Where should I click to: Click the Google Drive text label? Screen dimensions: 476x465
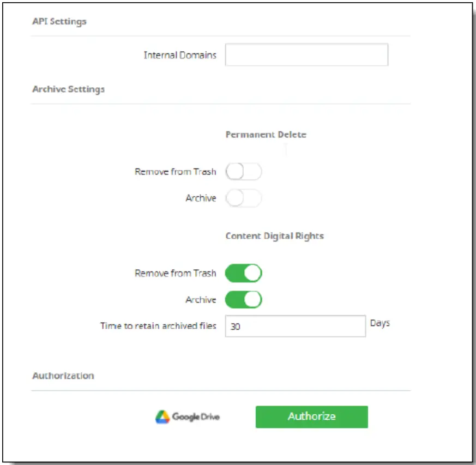point(197,417)
